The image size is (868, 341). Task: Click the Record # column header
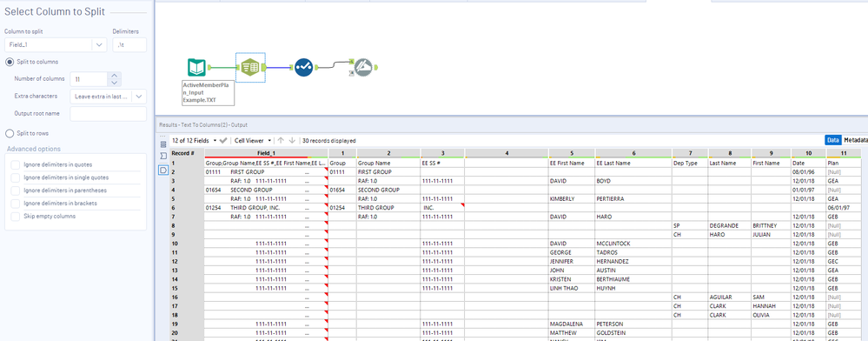187,153
